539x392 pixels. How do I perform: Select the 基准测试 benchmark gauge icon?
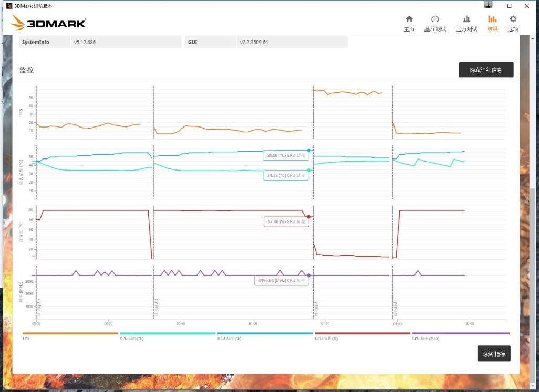435,18
